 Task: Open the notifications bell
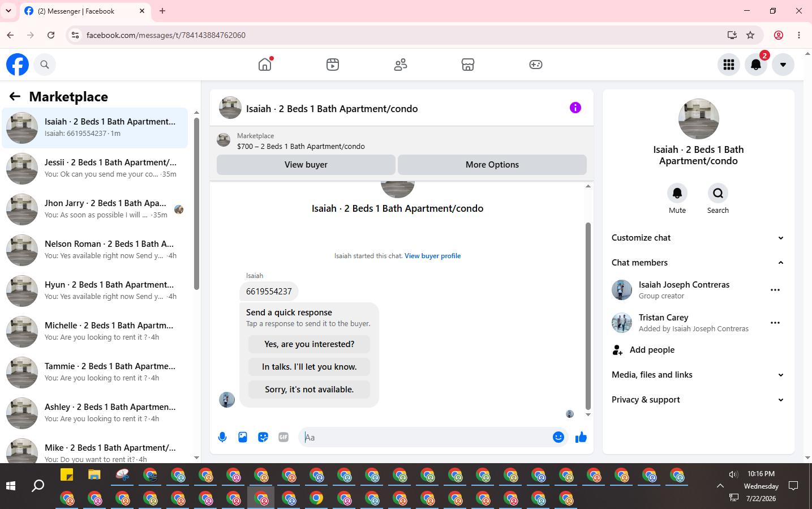tap(756, 65)
